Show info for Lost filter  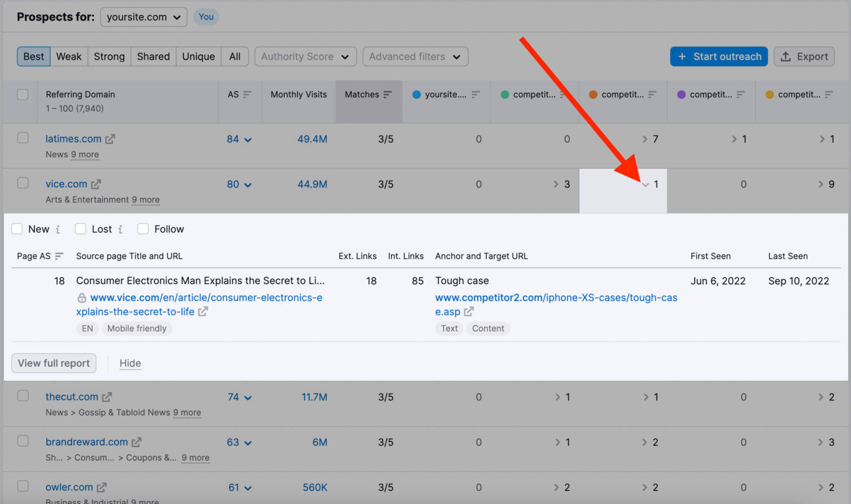click(120, 229)
